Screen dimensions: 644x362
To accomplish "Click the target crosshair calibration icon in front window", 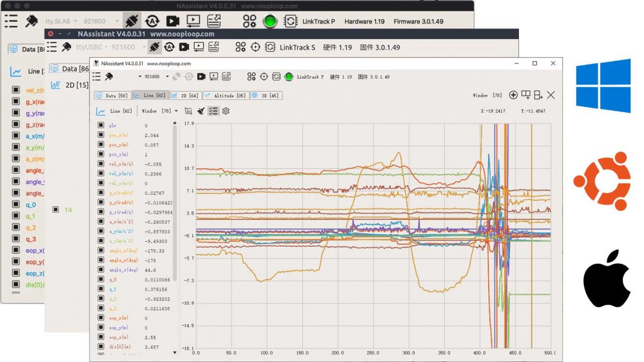I will pyautogui.click(x=264, y=77).
